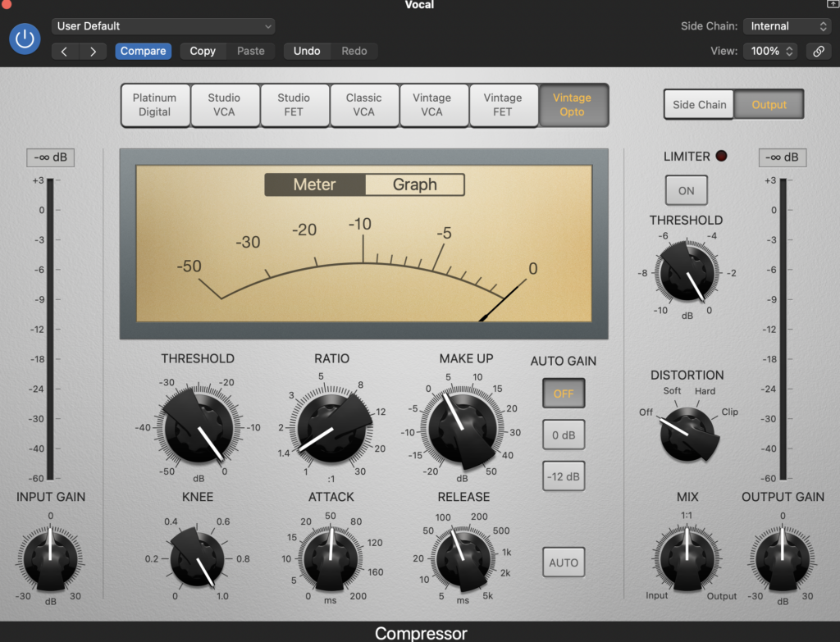Image resolution: width=840 pixels, height=642 pixels.
Task: Click the Ratio knob
Action: pyautogui.click(x=331, y=425)
